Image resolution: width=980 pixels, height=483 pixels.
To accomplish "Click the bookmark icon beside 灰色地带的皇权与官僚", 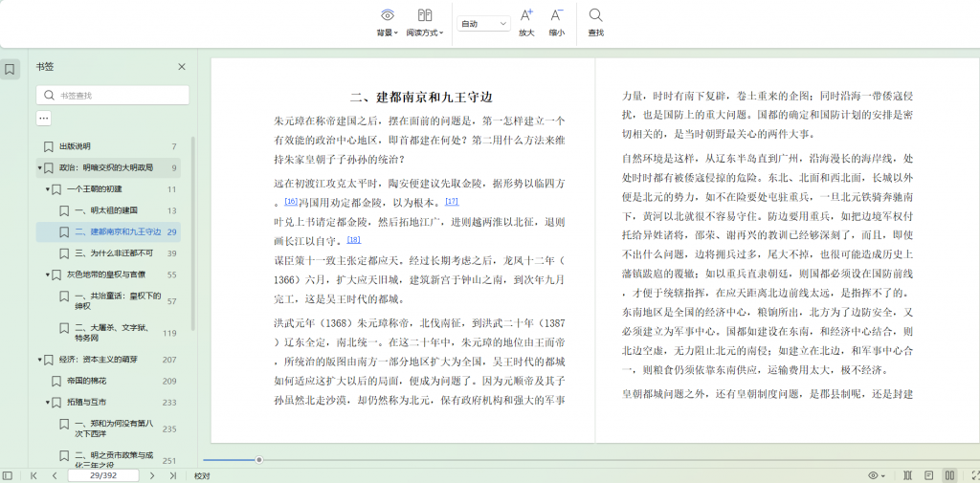I will 56,274.
